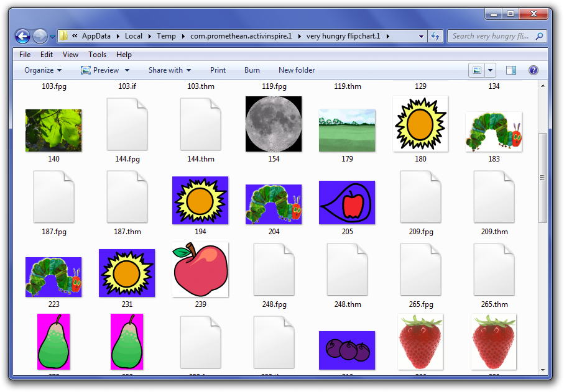Screen dimensions: 564x392
Task: Toggle the preview pane
Action: (x=511, y=70)
